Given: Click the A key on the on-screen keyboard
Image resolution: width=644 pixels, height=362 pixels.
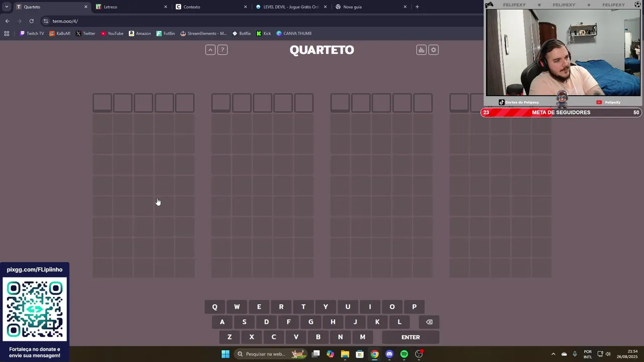Looking at the screenshot, I should [222, 322].
